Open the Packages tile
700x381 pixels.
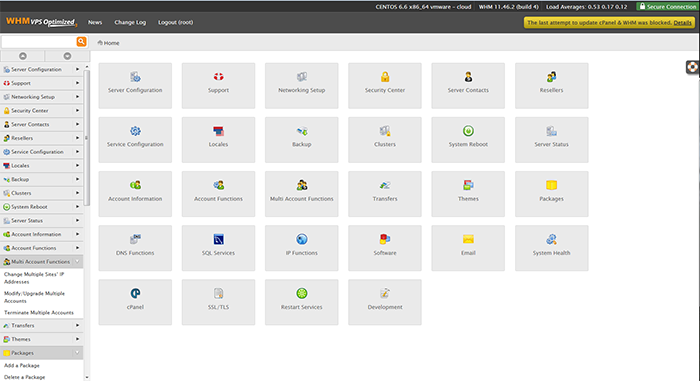[551, 194]
